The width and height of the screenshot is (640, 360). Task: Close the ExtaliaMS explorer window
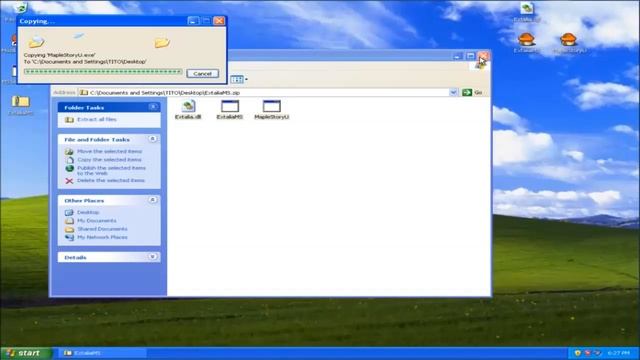tap(483, 56)
